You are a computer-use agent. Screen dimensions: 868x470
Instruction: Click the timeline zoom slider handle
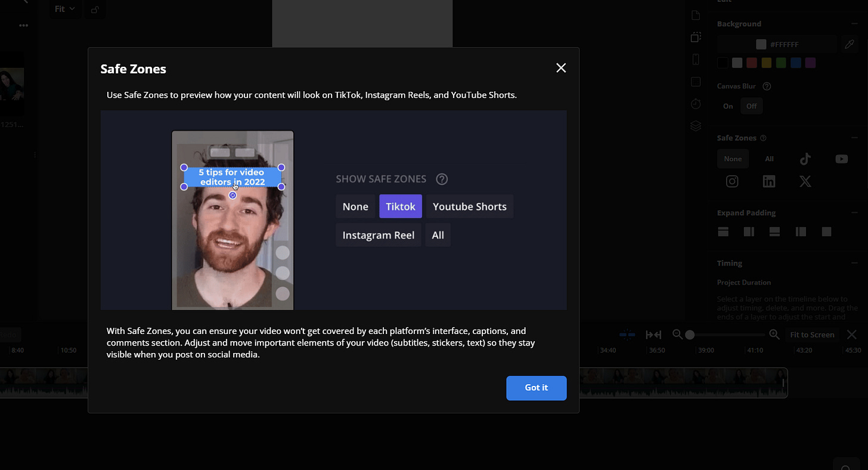(x=690, y=335)
